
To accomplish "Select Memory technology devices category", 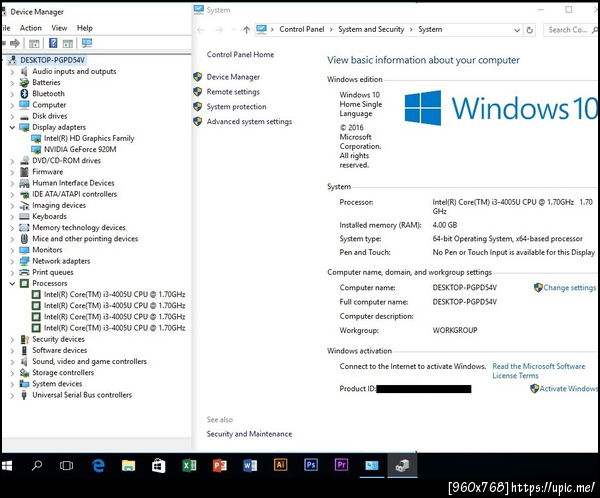I will (79, 228).
